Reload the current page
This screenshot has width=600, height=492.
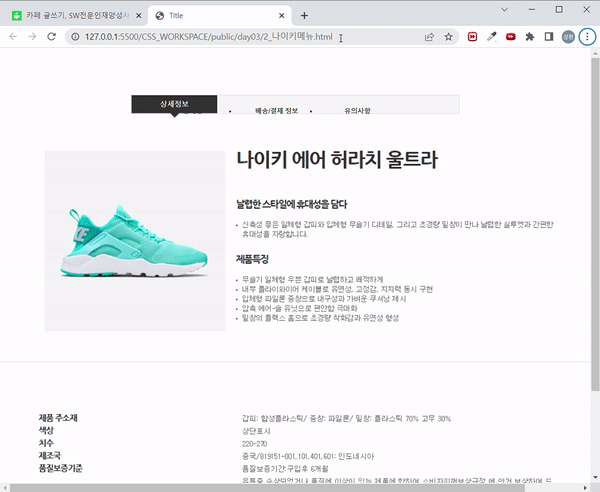(51, 37)
